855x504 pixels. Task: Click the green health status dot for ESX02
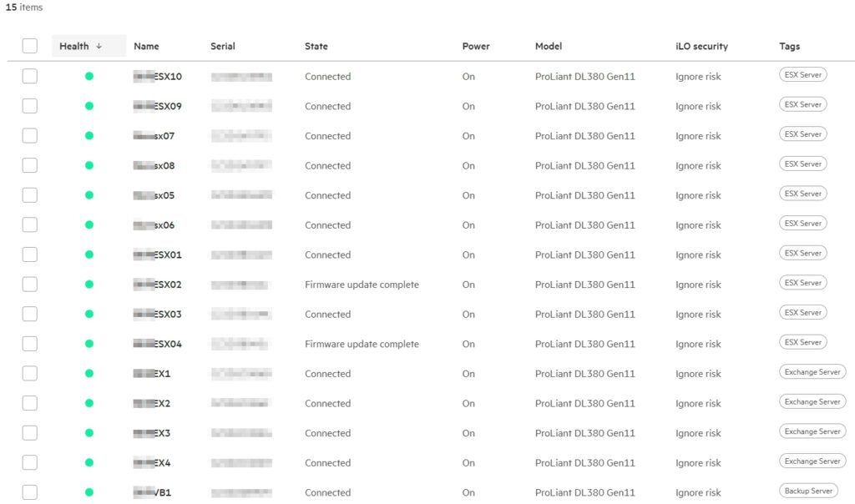[89, 285]
